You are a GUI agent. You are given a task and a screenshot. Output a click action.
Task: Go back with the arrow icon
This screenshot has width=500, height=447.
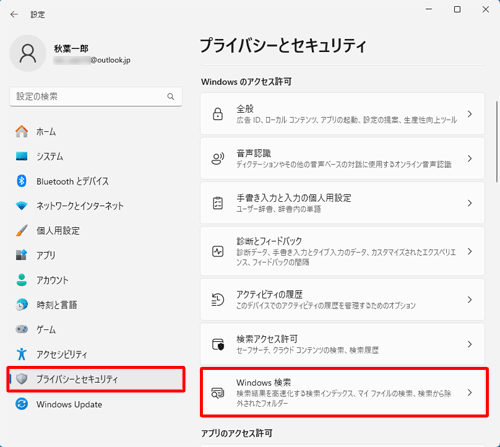[14, 14]
